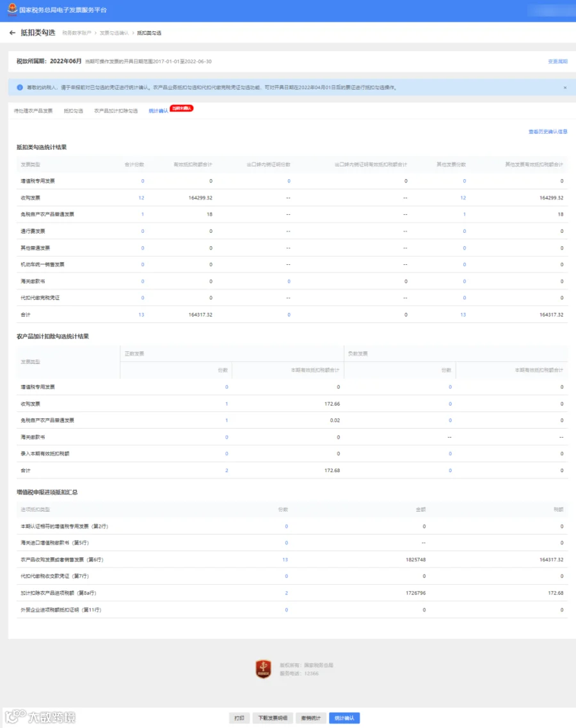This screenshot has height=728, width=576.
Task: Dismiss the blue notice banner with its close icon
Action: (565, 87)
